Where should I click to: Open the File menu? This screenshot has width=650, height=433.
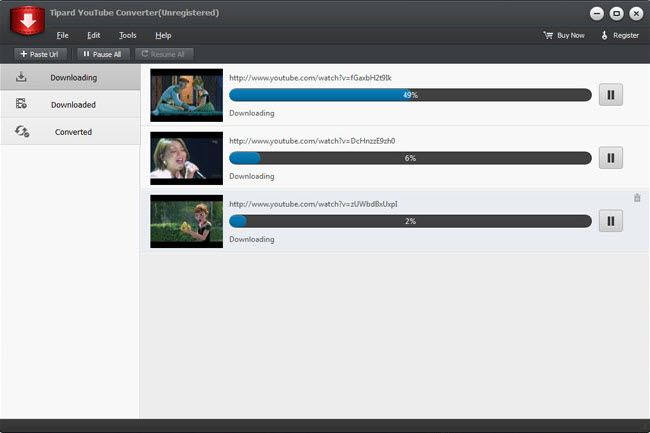click(63, 35)
